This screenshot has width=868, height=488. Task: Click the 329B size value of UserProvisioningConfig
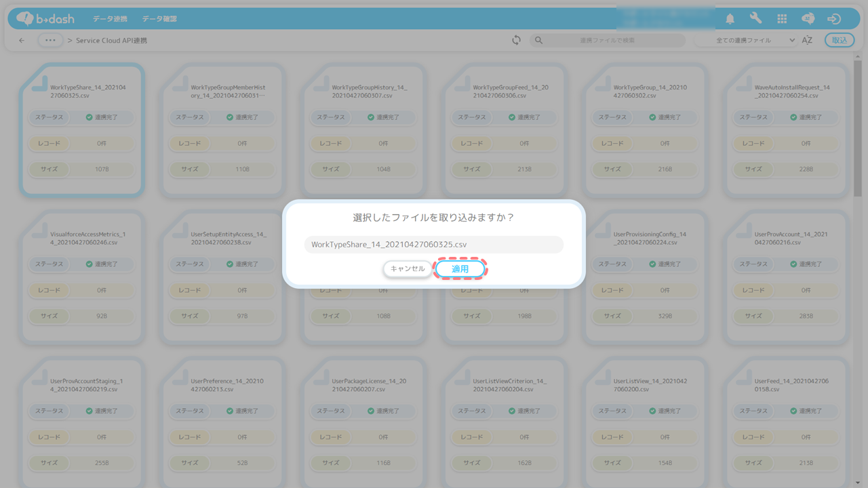(665, 316)
